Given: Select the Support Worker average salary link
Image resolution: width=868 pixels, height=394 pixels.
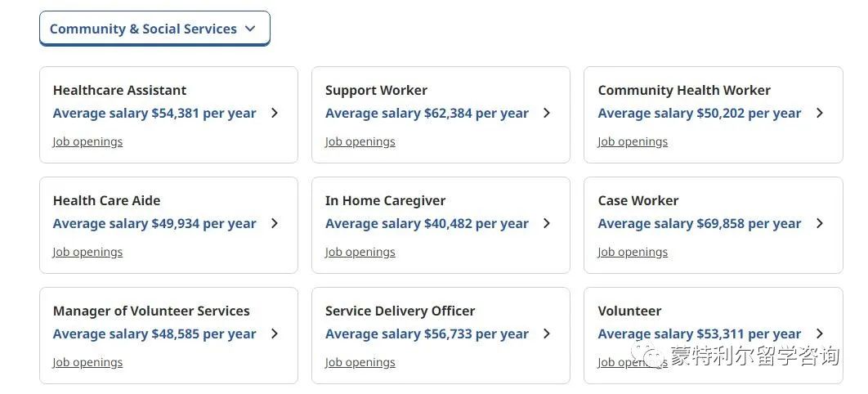Looking at the screenshot, I should [x=427, y=114].
